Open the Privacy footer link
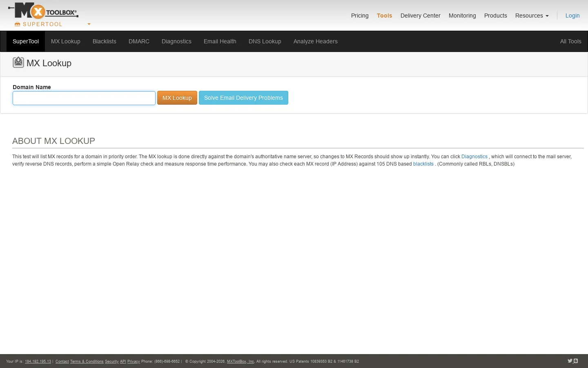Viewport: 588px width, 368px height. pos(134,361)
